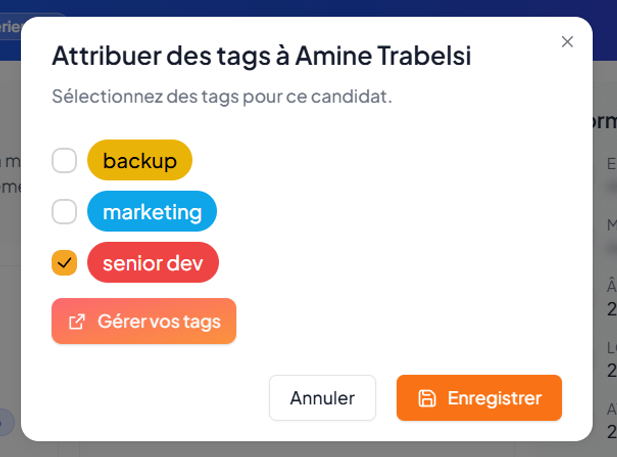Click the external-link icon beside Gérer vos tags

pos(77,321)
